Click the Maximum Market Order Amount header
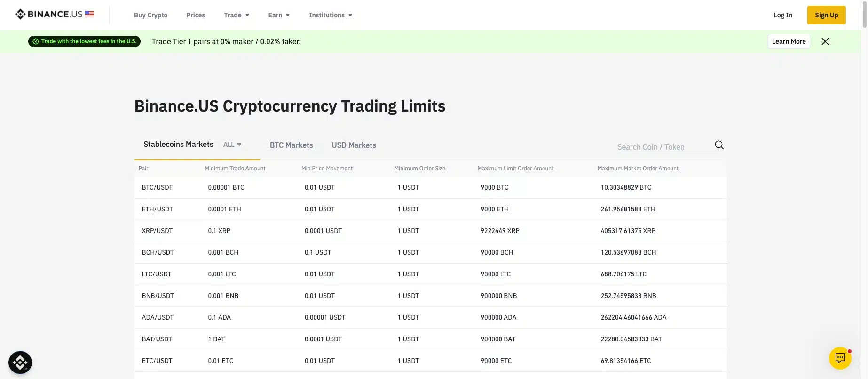Screen dimensions: 868x379 638,169
